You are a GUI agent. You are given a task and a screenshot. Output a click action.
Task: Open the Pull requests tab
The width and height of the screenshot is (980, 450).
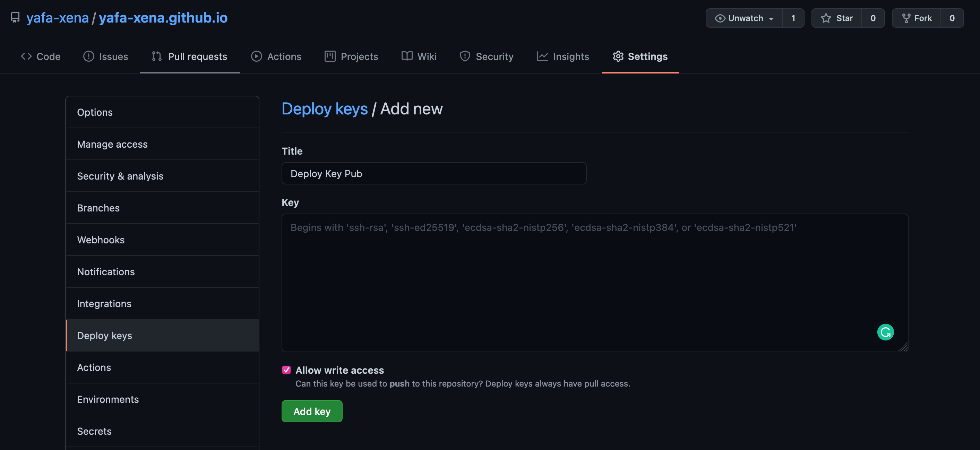point(190,56)
